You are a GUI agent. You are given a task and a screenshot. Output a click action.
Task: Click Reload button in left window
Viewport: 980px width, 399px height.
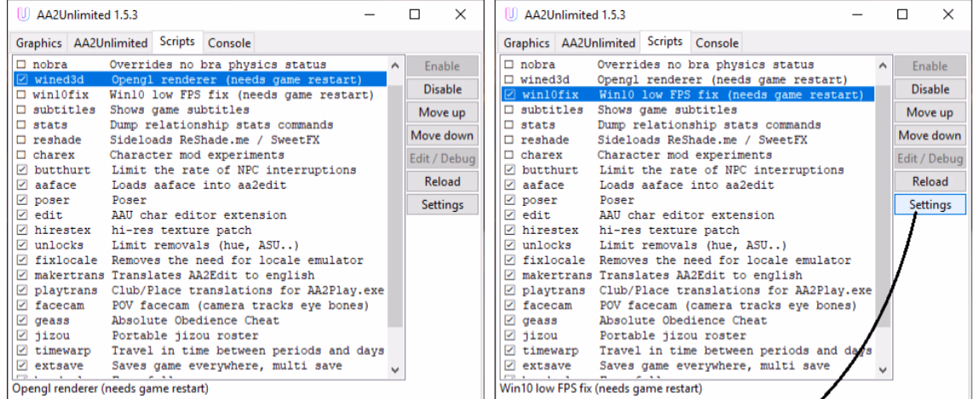coord(443,182)
